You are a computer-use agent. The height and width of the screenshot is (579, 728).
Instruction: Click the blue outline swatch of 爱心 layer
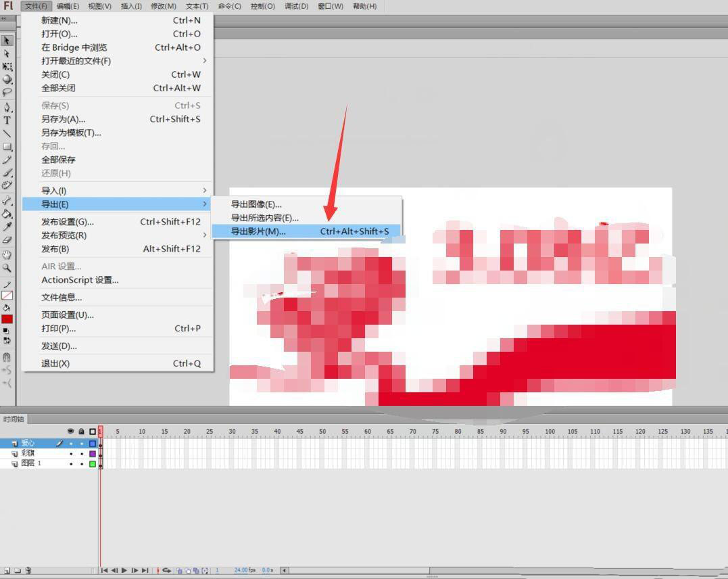[x=93, y=444]
